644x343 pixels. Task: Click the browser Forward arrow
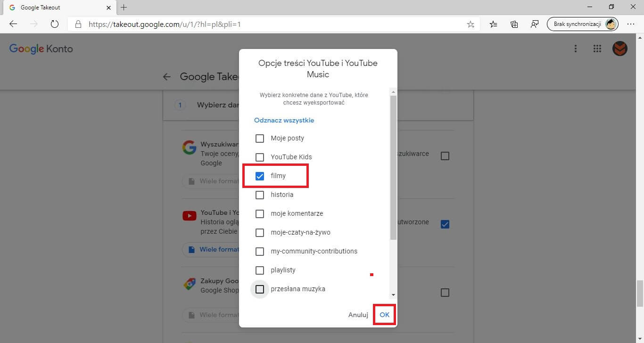click(33, 24)
